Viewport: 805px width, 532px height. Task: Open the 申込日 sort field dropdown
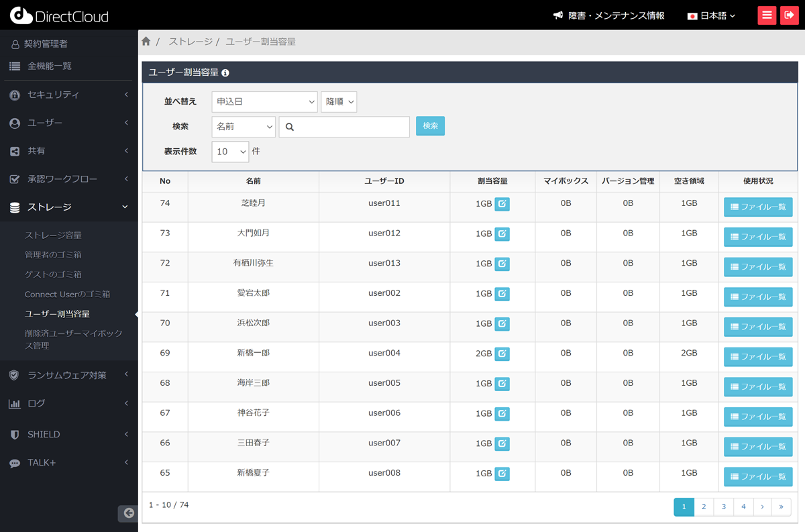(x=264, y=102)
